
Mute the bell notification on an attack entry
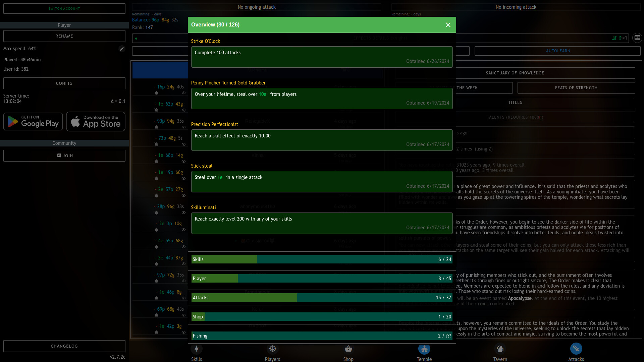point(156,93)
